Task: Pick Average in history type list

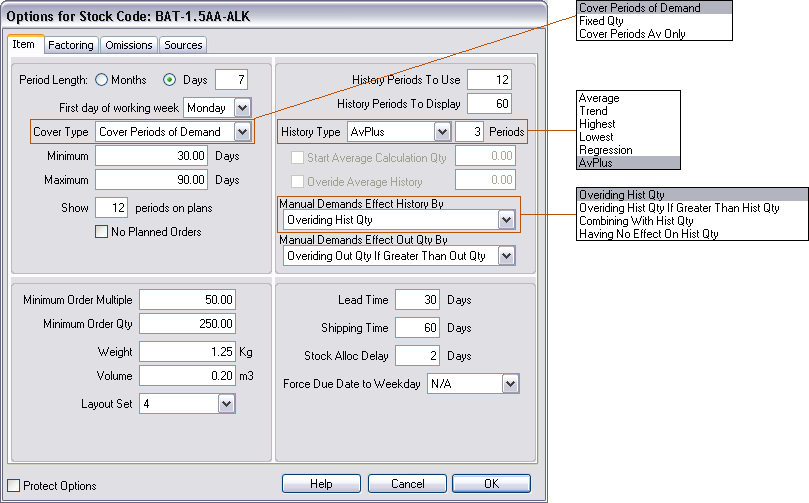Action: (628, 98)
